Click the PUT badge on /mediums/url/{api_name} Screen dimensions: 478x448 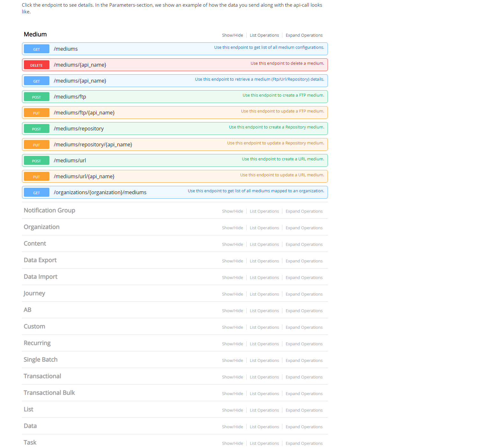point(36,176)
